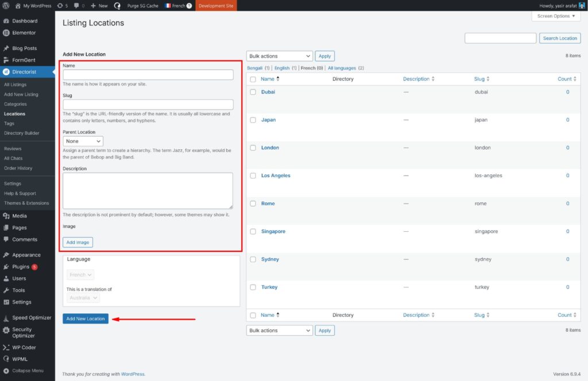Select the Singapore row checkbox
Screen dimensions: 588x381
pyautogui.click(x=253, y=231)
